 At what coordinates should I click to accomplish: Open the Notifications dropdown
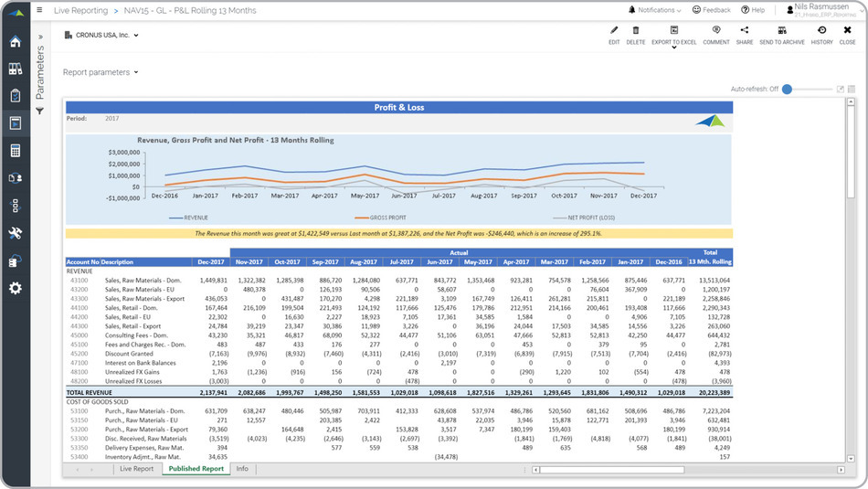point(656,10)
